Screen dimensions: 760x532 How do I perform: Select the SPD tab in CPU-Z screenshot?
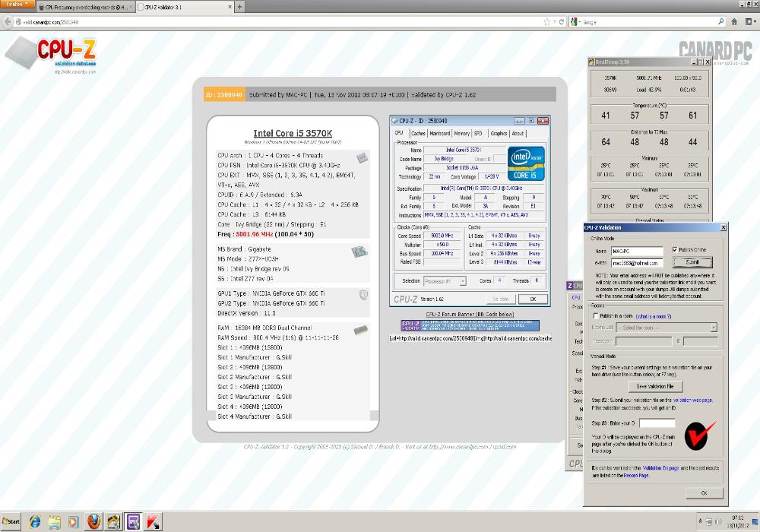click(x=478, y=133)
